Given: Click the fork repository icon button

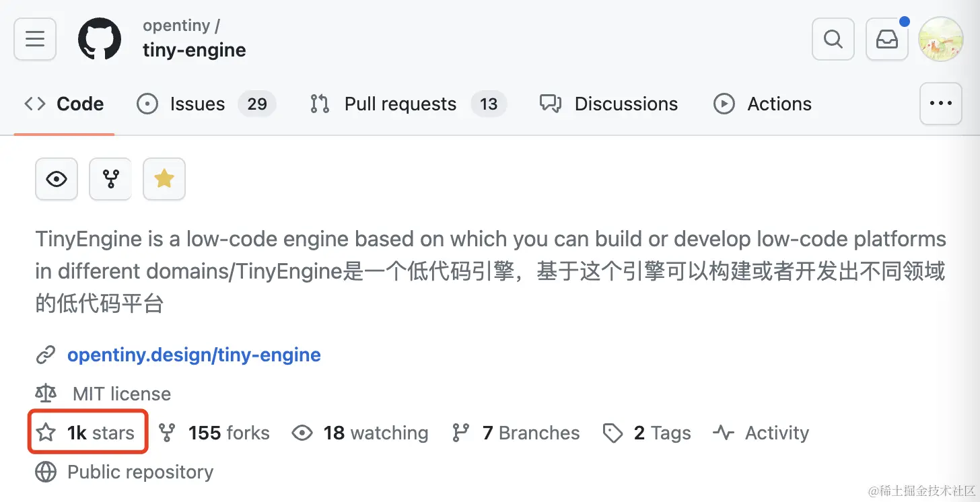Looking at the screenshot, I should (x=110, y=179).
